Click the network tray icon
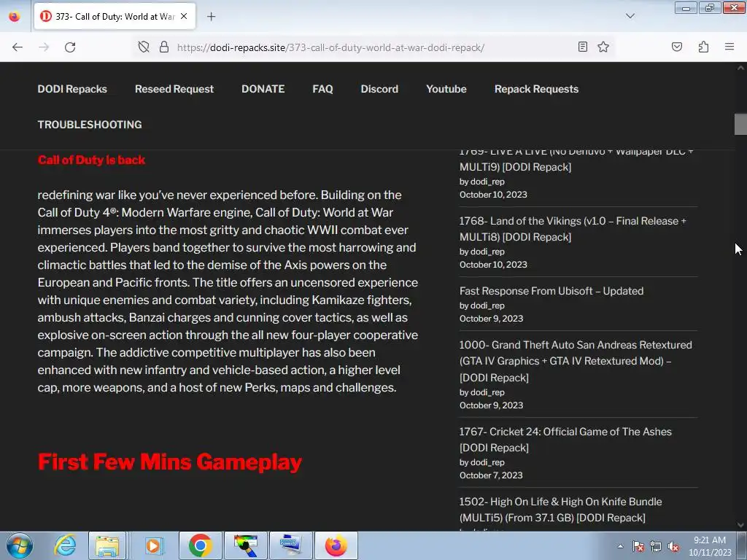This screenshot has width=747, height=560. (656, 547)
